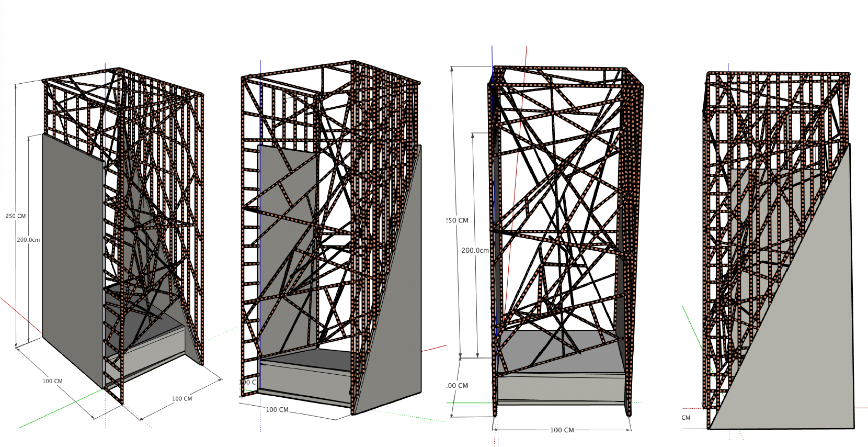The height and width of the screenshot is (447, 868).
Task: Click the 250 CM height label on leftmost model
Action: point(15,216)
